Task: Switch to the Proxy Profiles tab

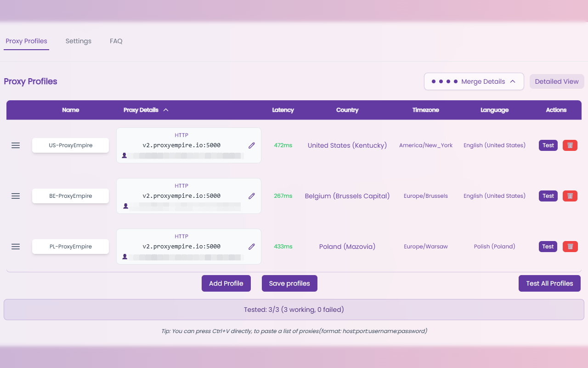Action: (x=26, y=41)
